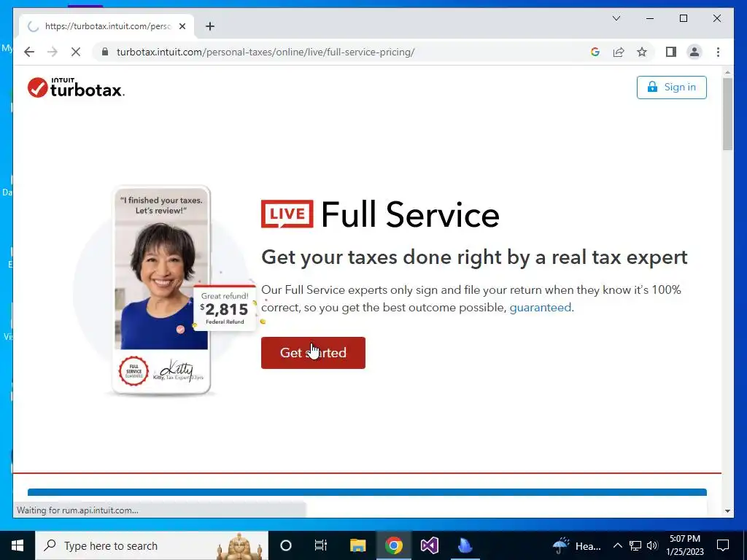Click the weather umbrella icon
This screenshot has width=747, height=560.
coord(561,545)
